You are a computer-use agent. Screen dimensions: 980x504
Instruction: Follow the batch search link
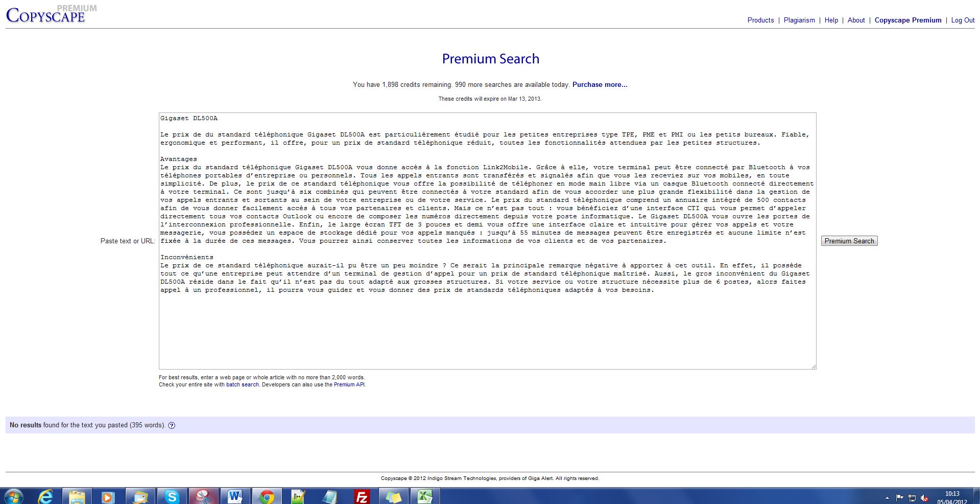(x=242, y=385)
